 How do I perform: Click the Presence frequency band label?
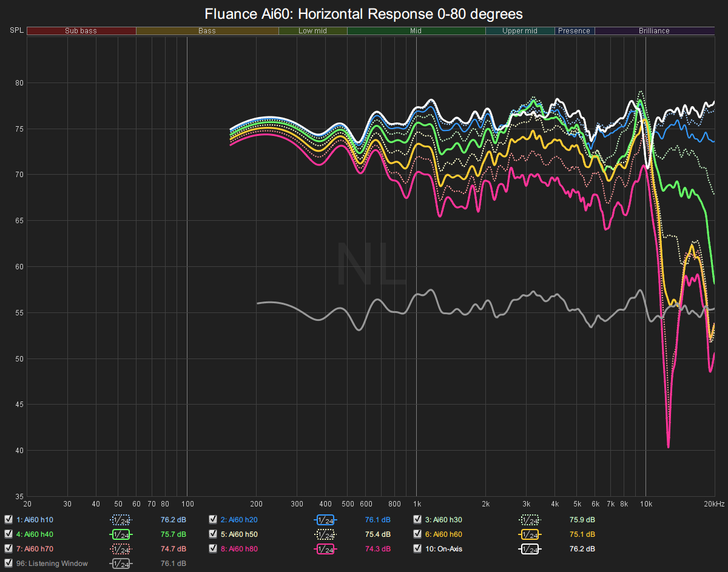575,31
